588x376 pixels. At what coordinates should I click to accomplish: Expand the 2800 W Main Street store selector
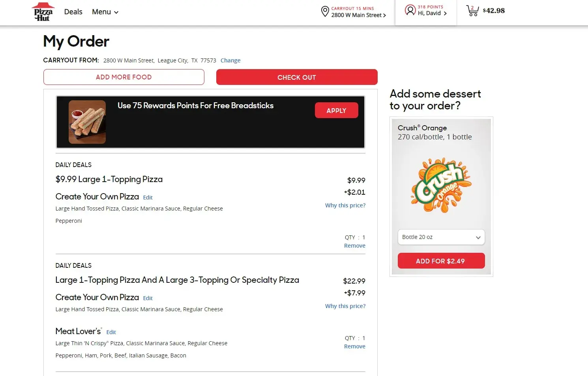pos(358,15)
